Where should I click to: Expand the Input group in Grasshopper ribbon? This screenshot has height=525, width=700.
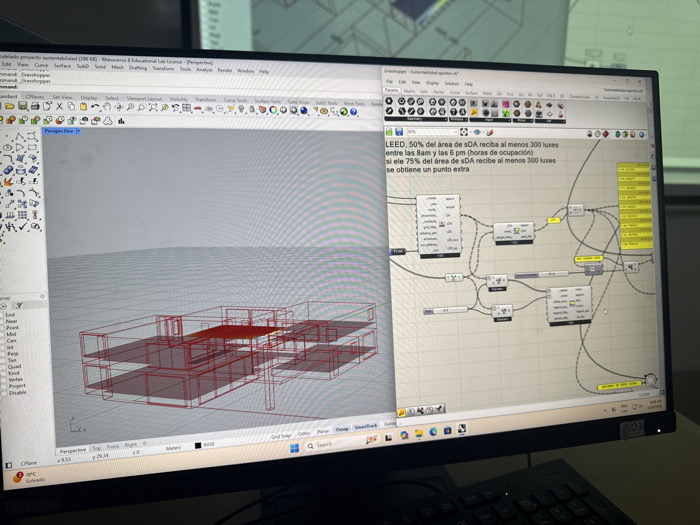pyautogui.click(x=490, y=120)
